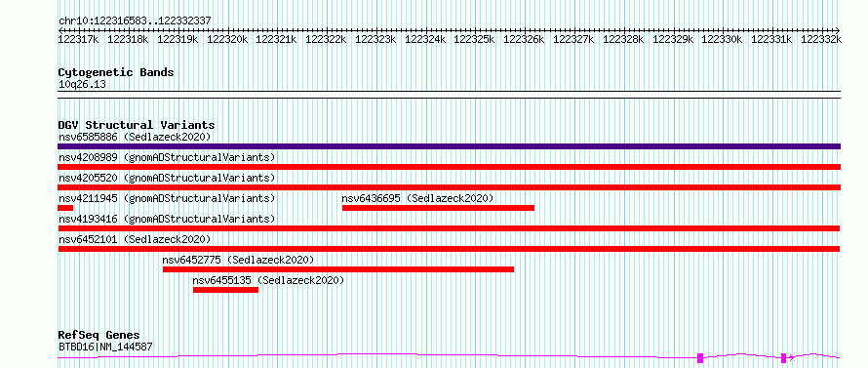Open nsv6585886 (Sedlazeck2020) label
The height and width of the screenshot is (368, 868).
pyautogui.click(x=135, y=137)
